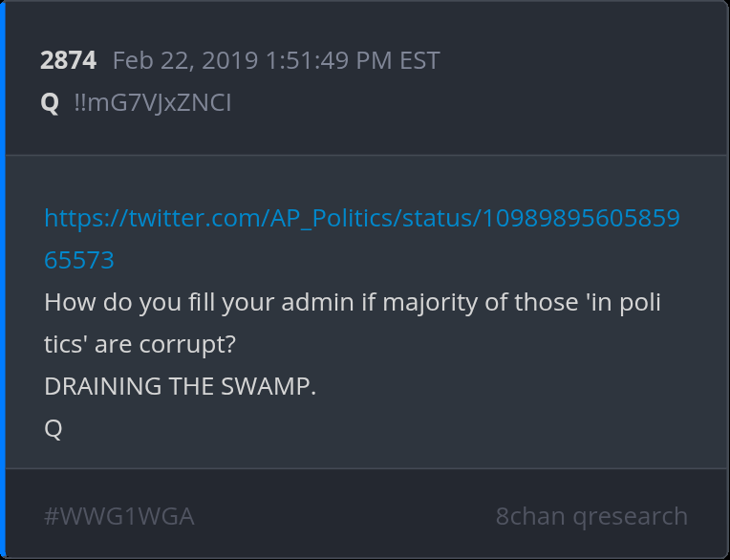Select the !!mG7VJxZNCI tripcode
Image resolution: width=730 pixels, height=560 pixels.
(152, 102)
